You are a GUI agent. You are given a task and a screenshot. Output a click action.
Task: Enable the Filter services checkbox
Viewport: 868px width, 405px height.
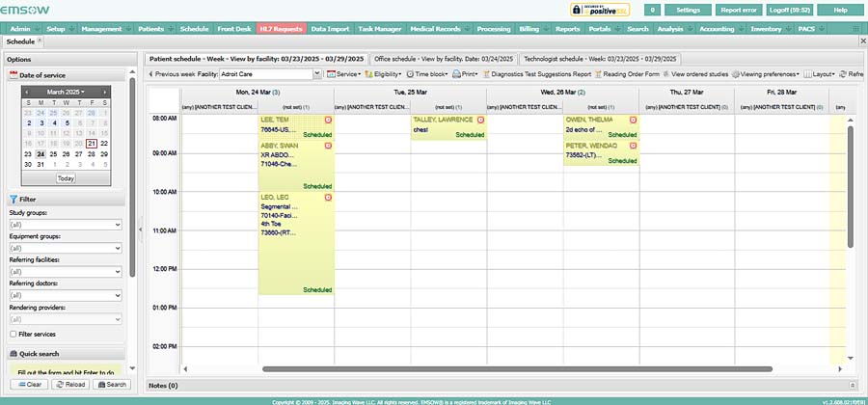coord(13,334)
